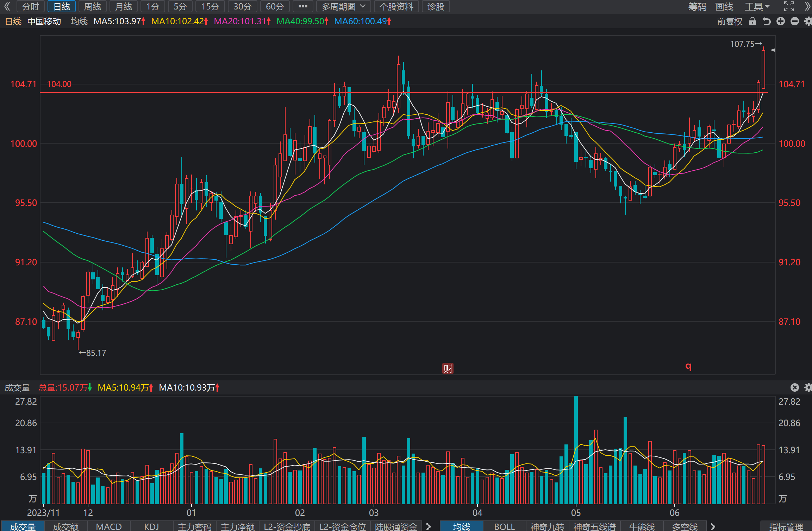Switch sub-indicator to 成交额
812x531 pixels.
pos(66,526)
